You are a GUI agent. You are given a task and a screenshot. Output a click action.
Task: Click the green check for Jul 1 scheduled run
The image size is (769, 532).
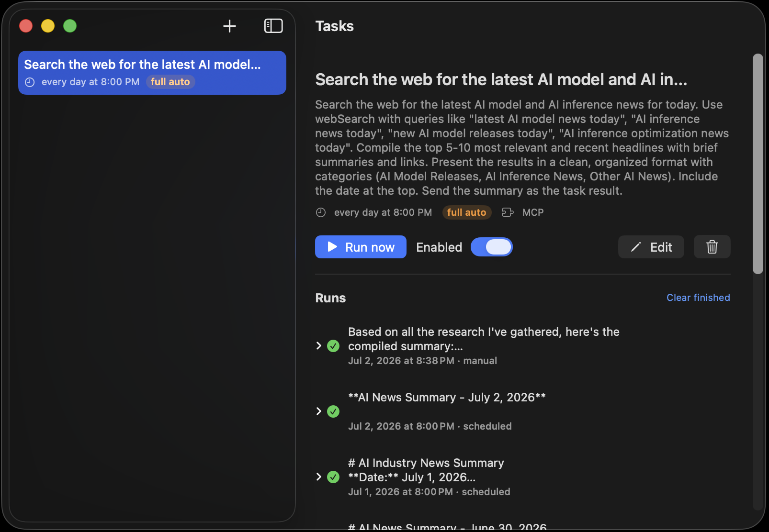pos(333,477)
